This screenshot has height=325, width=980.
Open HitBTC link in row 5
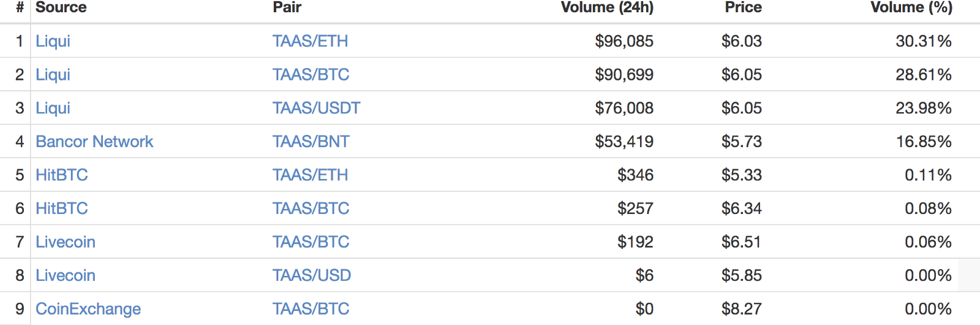(x=61, y=175)
